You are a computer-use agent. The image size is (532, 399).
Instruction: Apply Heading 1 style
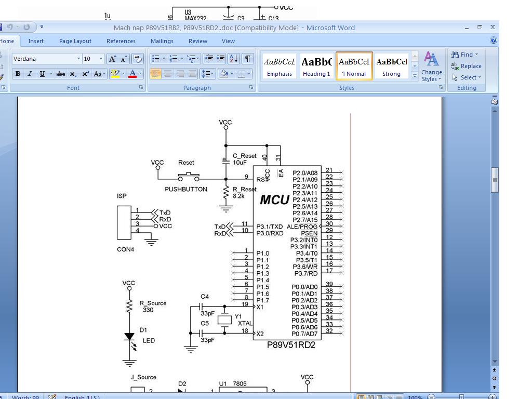point(316,66)
